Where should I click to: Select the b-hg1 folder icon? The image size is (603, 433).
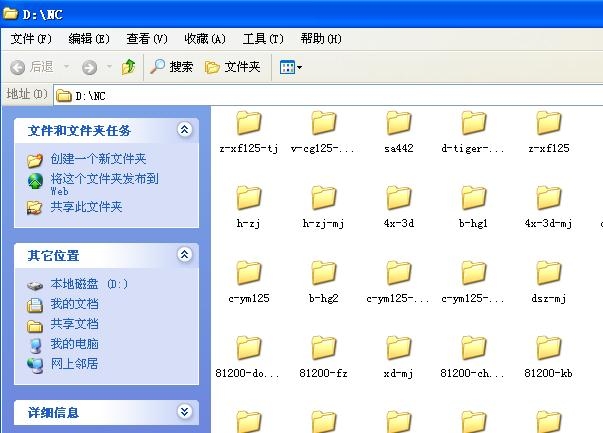click(473, 198)
